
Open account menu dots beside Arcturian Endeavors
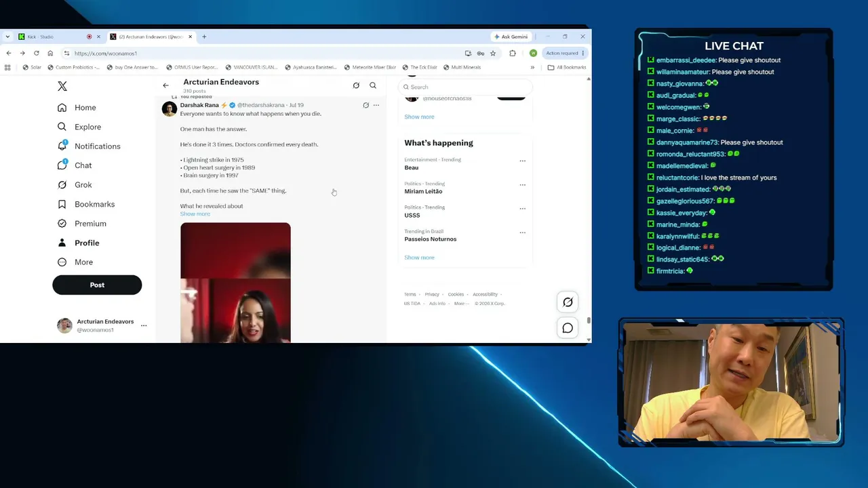click(144, 325)
